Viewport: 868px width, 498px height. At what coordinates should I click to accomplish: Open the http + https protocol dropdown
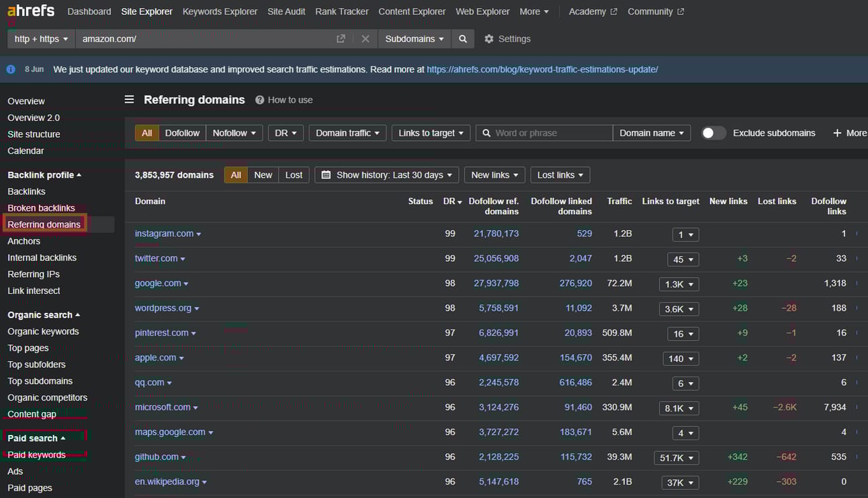point(41,39)
